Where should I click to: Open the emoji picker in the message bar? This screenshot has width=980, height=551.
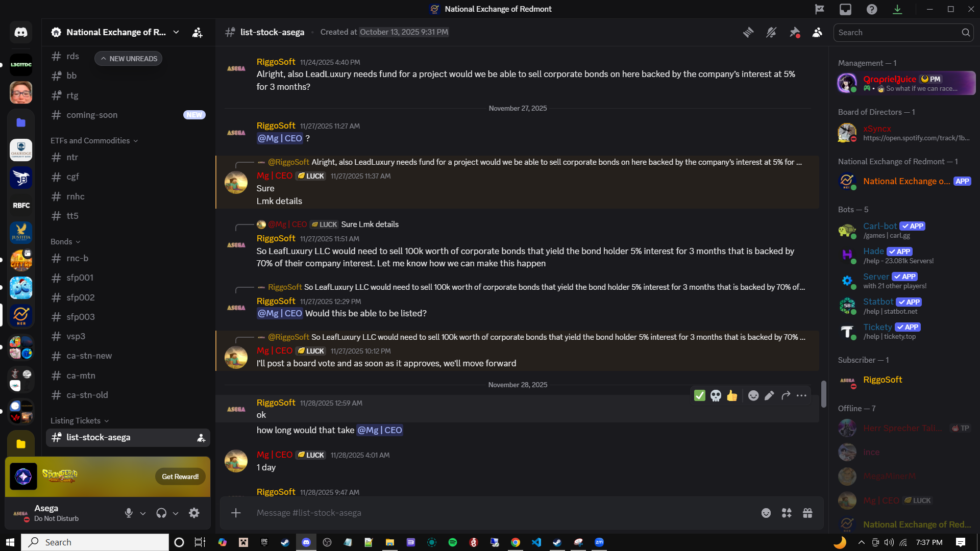coord(766,513)
